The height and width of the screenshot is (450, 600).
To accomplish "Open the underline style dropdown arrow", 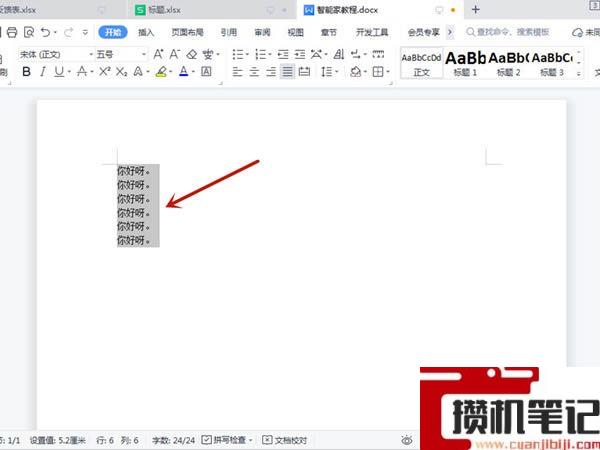I will [69, 72].
